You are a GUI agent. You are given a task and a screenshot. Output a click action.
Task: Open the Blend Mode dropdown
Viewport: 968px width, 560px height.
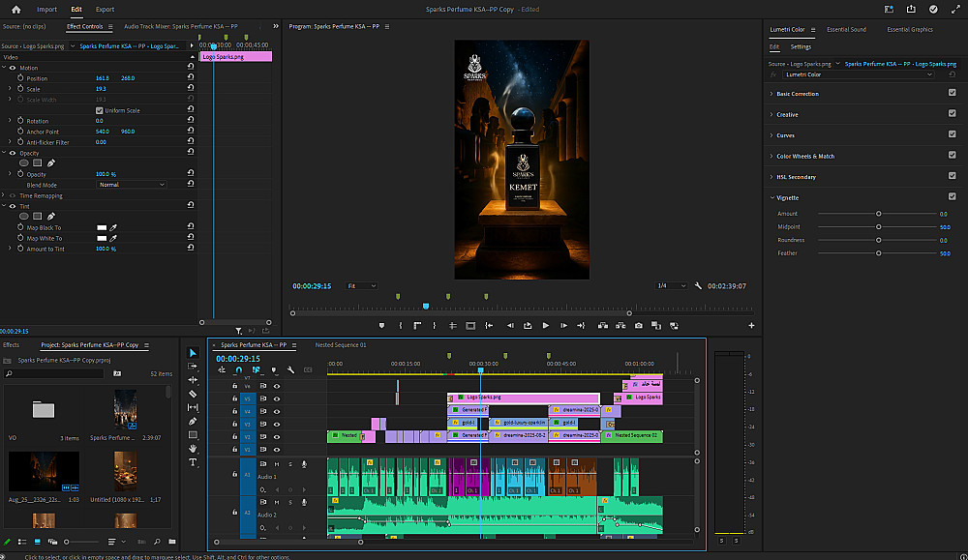[x=131, y=185]
